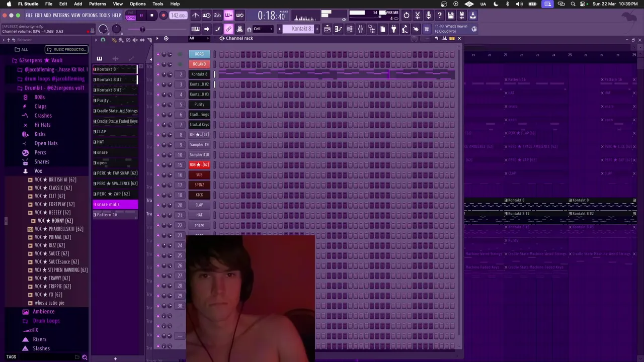Open the undo history icon
The image size is (644, 362).
click(x=407, y=15)
